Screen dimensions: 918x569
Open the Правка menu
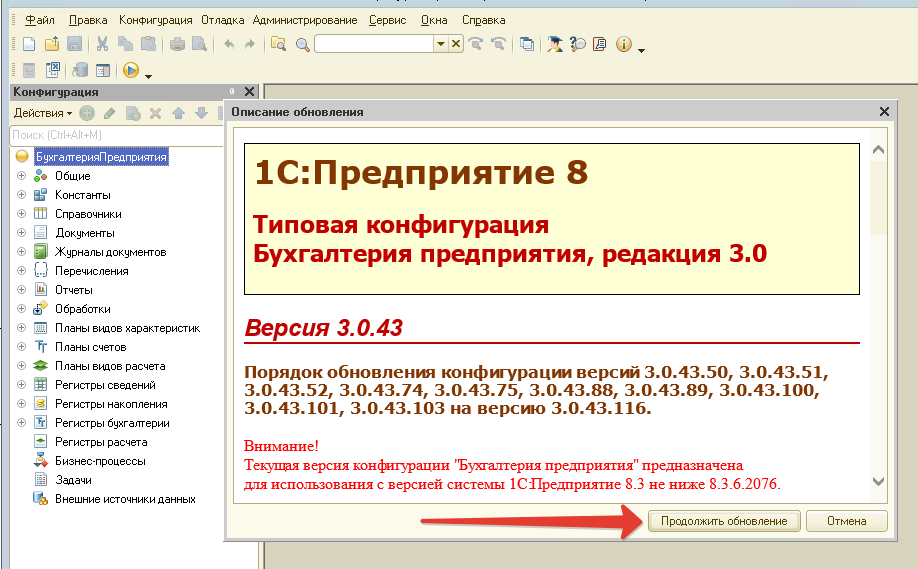point(88,20)
